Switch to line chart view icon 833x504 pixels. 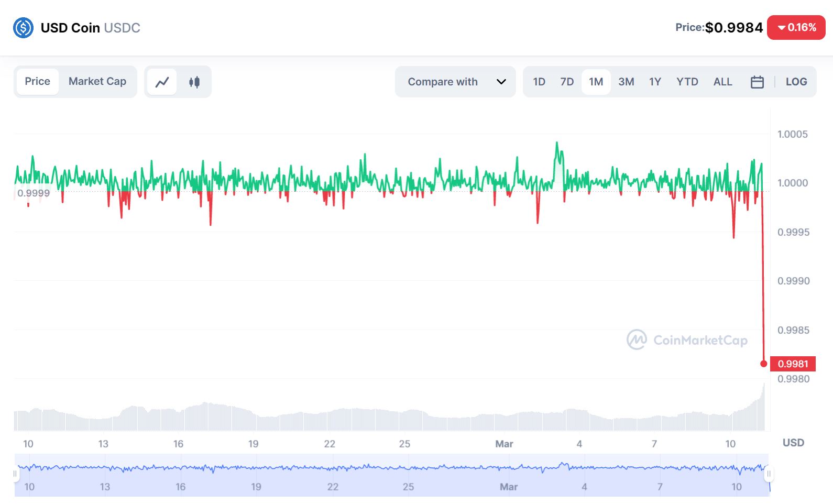pyautogui.click(x=162, y=82)
